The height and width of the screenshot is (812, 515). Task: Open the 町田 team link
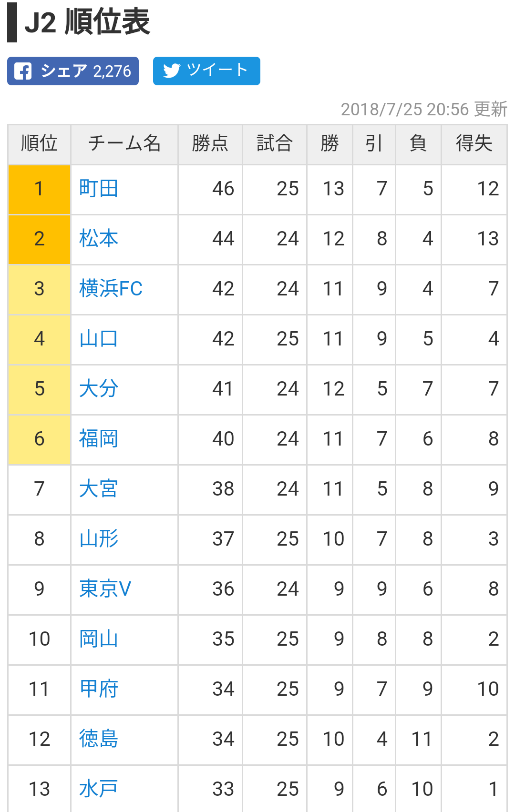(99, 189)
